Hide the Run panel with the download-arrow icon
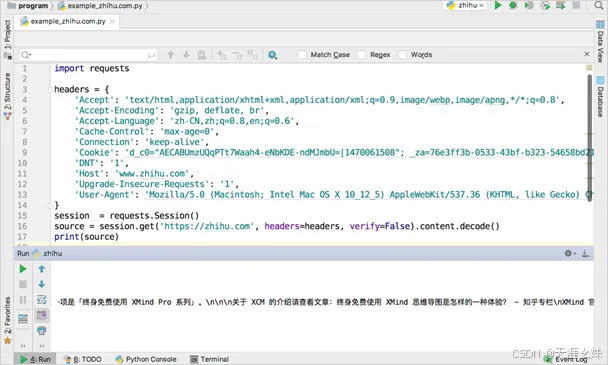Image resolution: width=608 pixels, height=365 pixels. click(586, 253)
